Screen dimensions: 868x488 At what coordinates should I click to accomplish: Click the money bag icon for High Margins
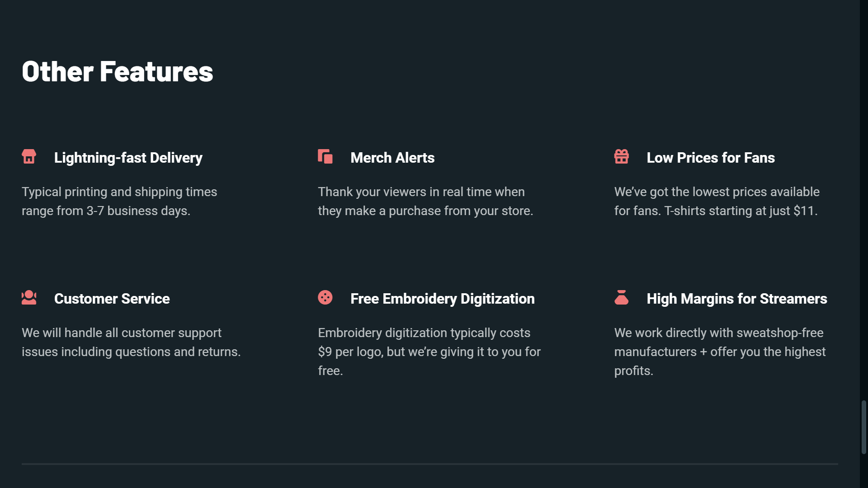click(x=622, y=297)
